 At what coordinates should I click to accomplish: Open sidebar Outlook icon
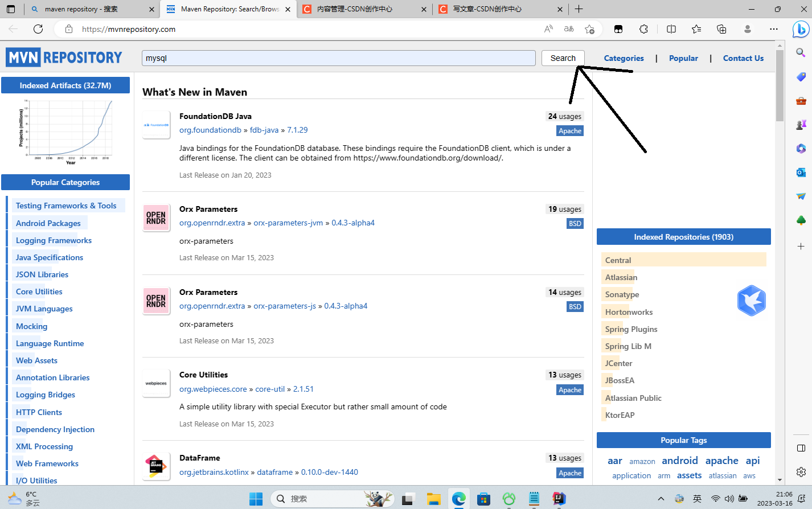(801, 172)
